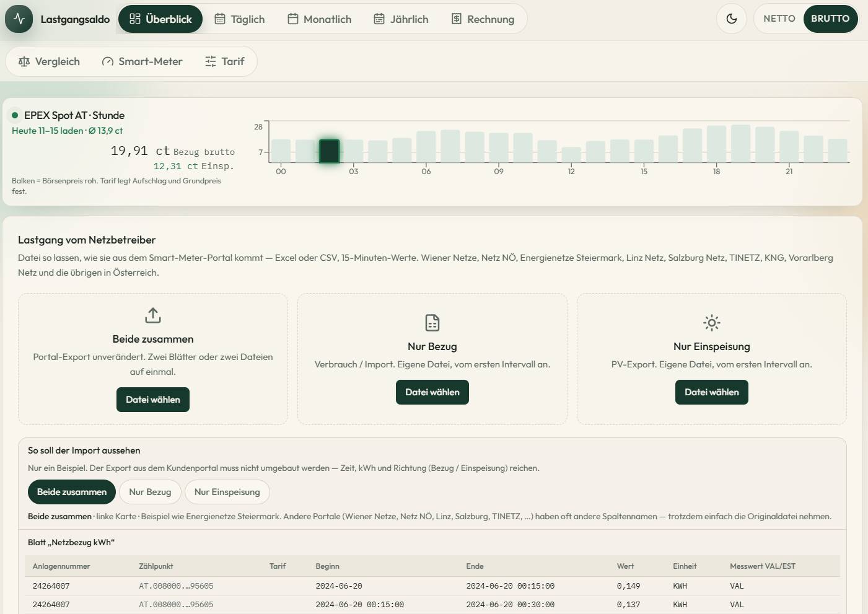
Task: Click the Lastgangsaldo pulse logo icon
Action: [19, 19]
